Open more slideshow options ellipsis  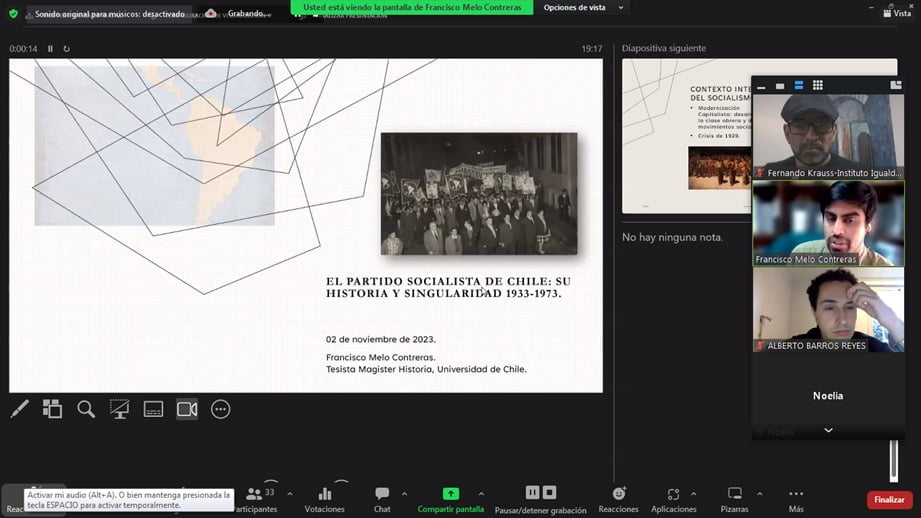221,409
